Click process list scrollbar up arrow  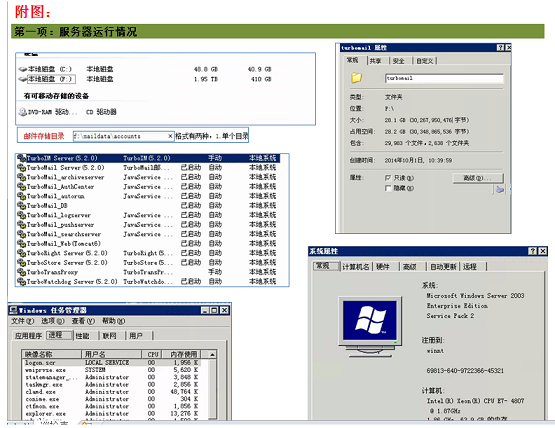pyautogui.click(x=212, y=354)
